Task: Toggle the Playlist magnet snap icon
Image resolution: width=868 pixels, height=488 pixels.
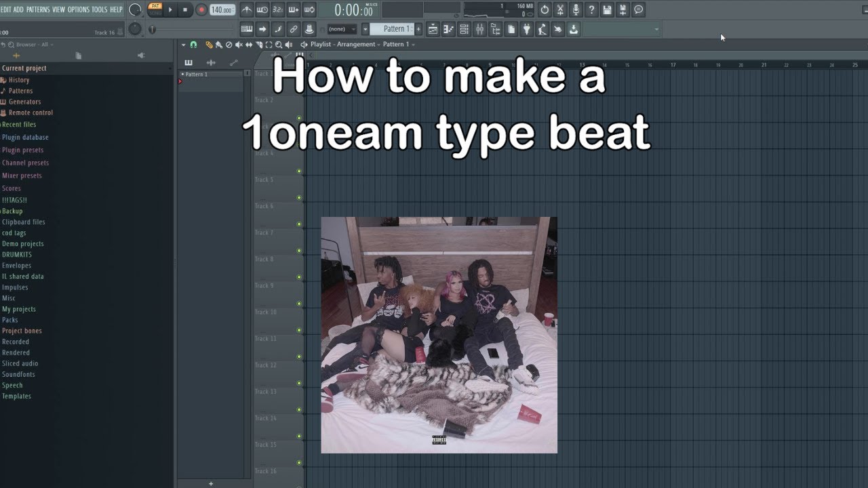Action: coord(193,45)
